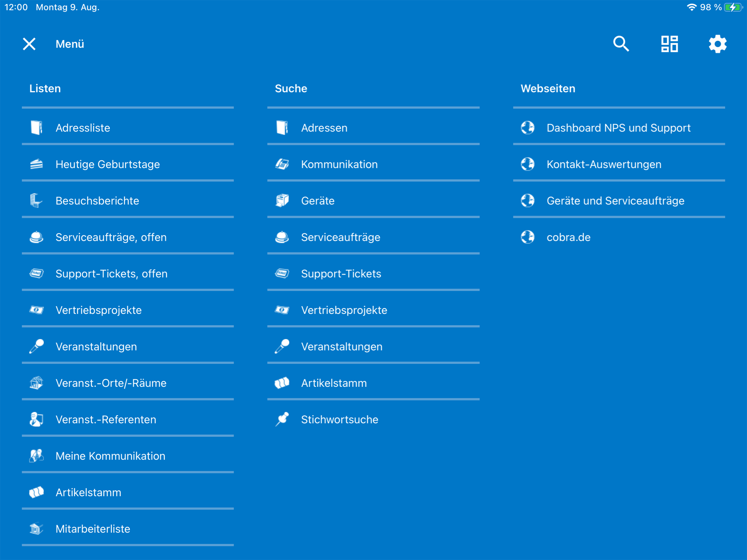The image size is (747, 560).
Task: Open Dashboard NPS und Support webpage
Action: (619, 128)
